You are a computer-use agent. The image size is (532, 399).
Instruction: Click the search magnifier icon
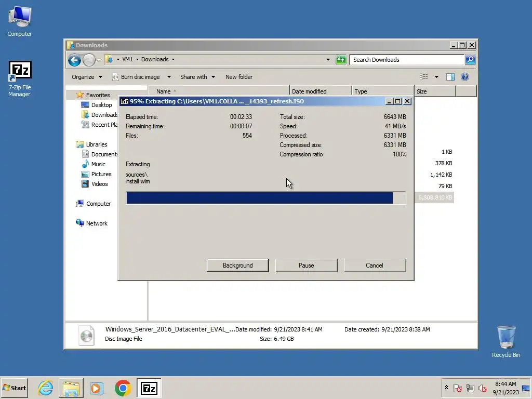click(470, 60)
